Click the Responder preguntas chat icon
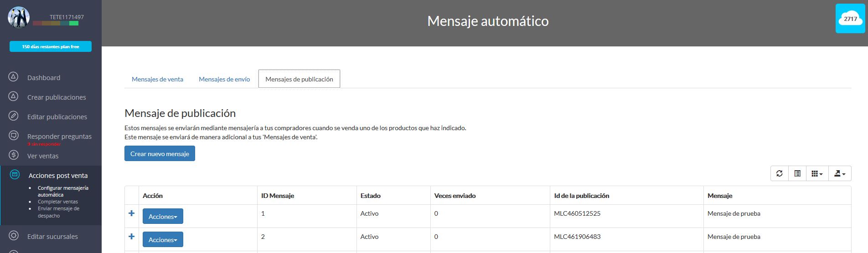Screen dimensions: 868x253 pyautogui.click(x=14, y=136)
